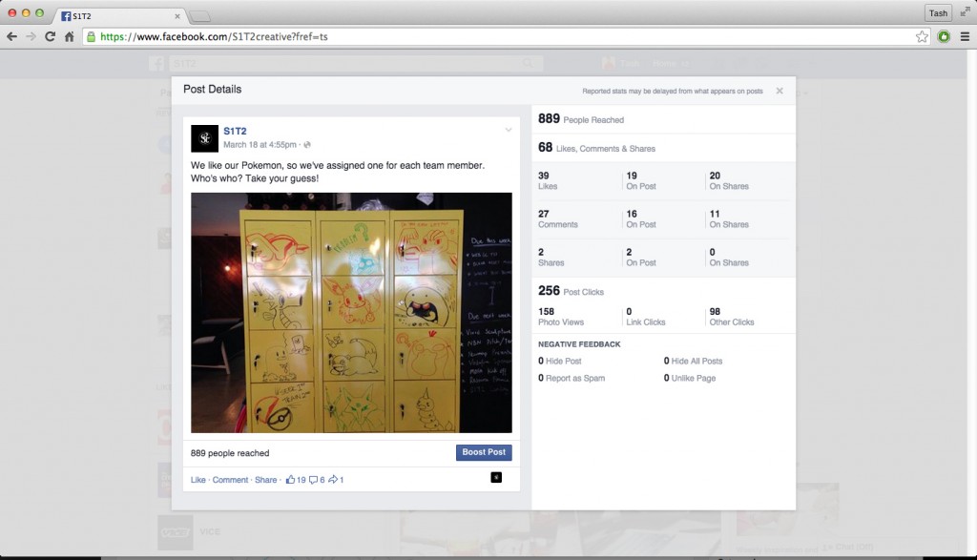This screenshot has width=977, height=560.
Task: Close the S1T2 browser tab
Action: point(177,16)
